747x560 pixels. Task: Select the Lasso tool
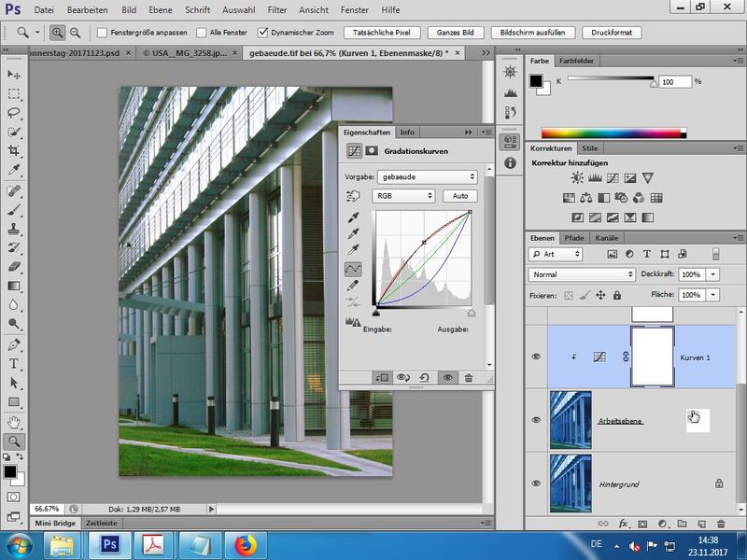click(14, 112)
